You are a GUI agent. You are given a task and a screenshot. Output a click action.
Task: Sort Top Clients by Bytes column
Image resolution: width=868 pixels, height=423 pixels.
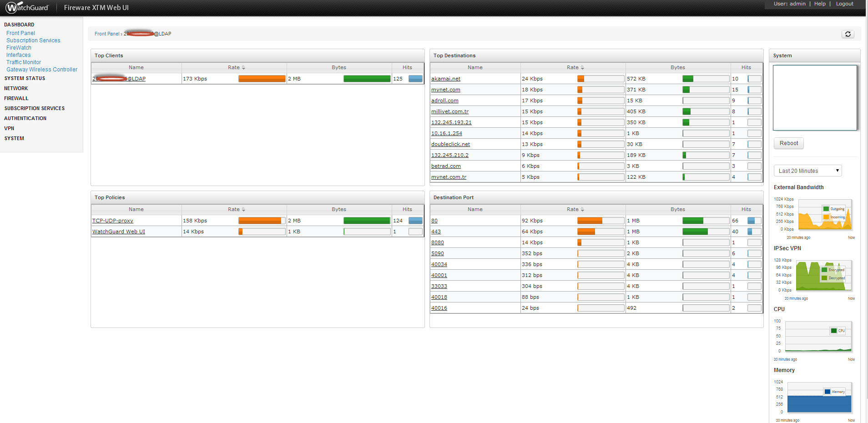click(339, 67)
